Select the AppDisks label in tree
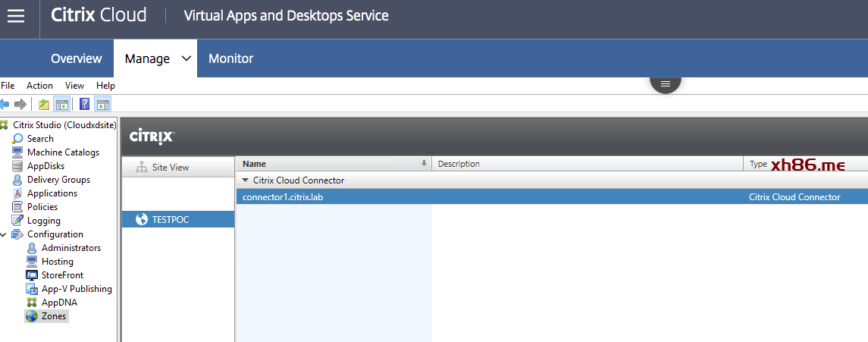The image size is (868, 342). [x=45, y=166]
